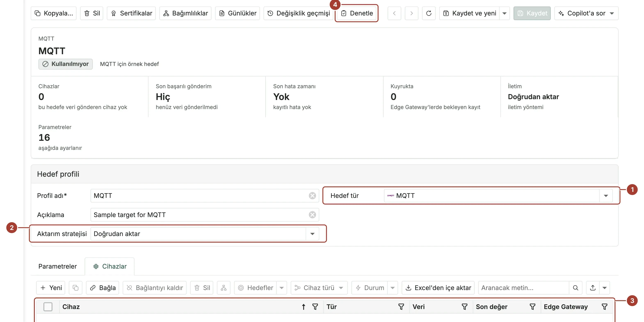
Task: Click Yeni to add a device
Action: click(51, 288)
